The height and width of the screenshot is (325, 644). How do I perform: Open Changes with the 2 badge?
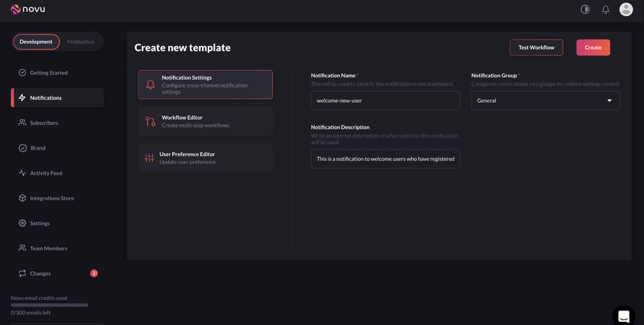(x=40, y=274)
